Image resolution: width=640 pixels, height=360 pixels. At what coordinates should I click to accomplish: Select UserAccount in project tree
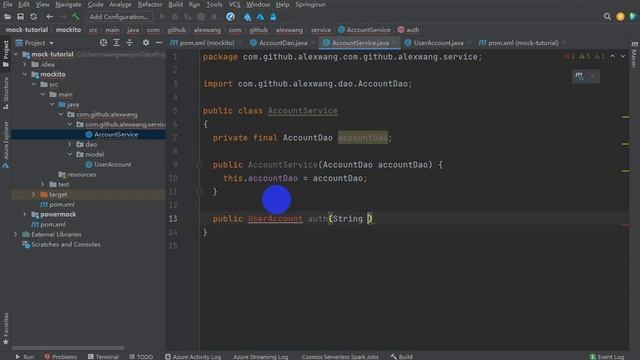(x=113, y=164)
